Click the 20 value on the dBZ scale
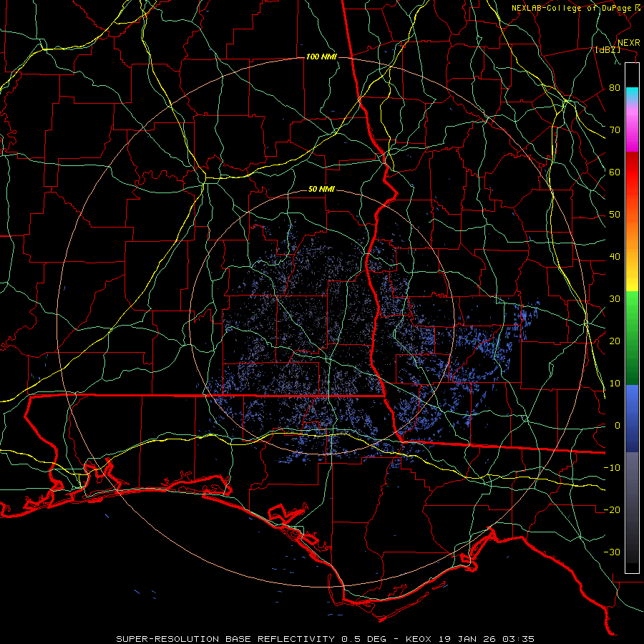Image resolution: width=644 pixels, height=644 pixels. [615, 341]
